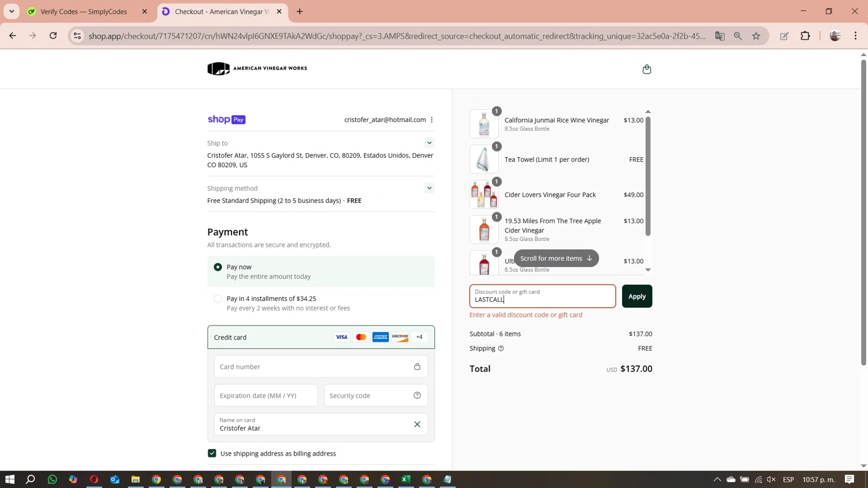The height and width of the screenshot is (488, 868).
Task: Click the American Express logo
Action: coord(381,337)
